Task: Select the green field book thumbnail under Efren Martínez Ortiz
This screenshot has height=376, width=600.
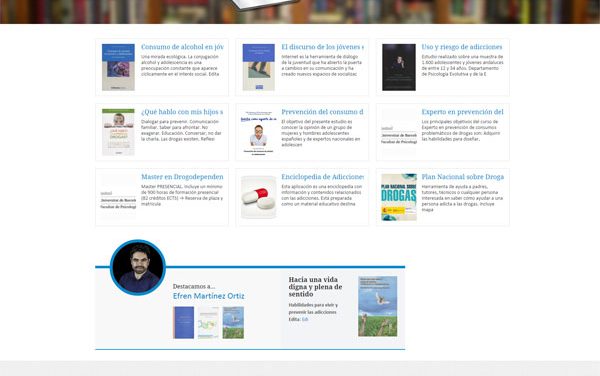Action: 233,322
